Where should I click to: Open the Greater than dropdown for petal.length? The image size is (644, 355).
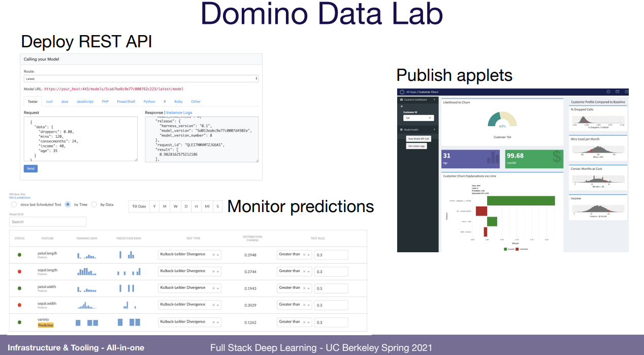[x=294, y=254]
